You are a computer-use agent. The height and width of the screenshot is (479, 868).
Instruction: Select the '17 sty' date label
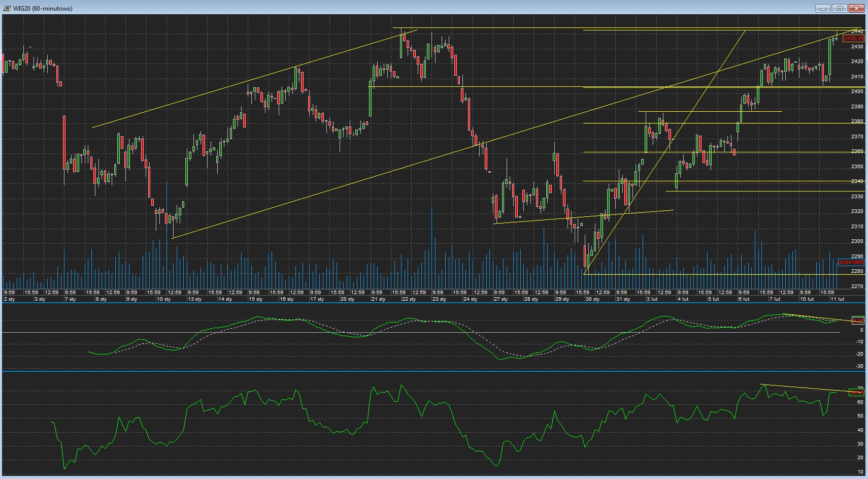tap(317, 299)
